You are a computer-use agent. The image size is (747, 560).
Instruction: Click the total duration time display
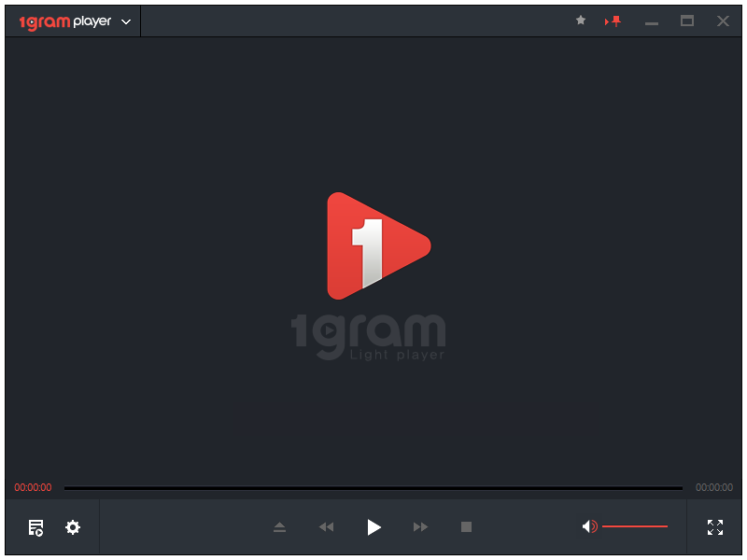point(714,488)
